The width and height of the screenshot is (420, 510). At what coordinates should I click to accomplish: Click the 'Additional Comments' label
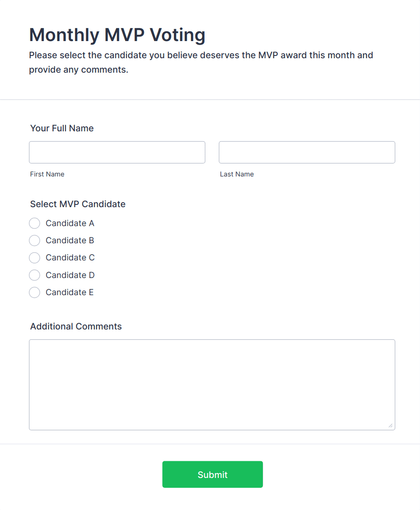76,327
